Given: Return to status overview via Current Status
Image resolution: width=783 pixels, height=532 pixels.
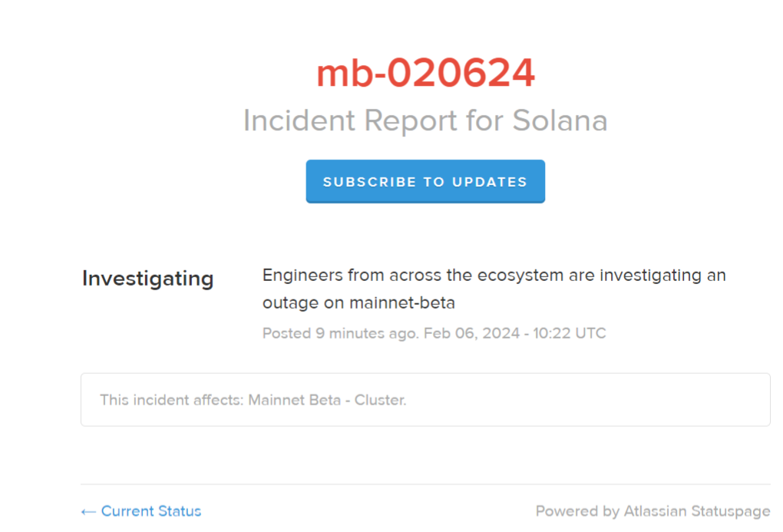Looking at the screenshot, I should point(150,511).
